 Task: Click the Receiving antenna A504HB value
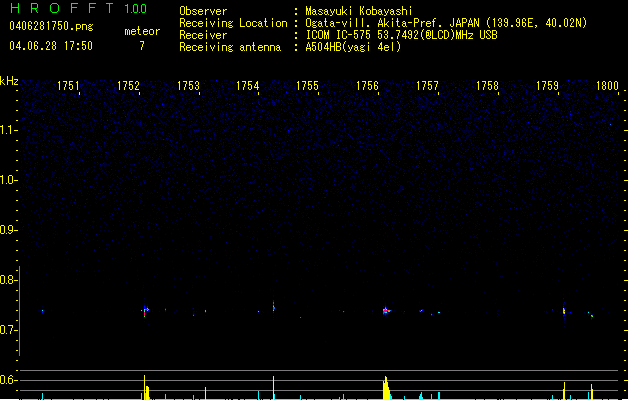click(x=353, y=47)
